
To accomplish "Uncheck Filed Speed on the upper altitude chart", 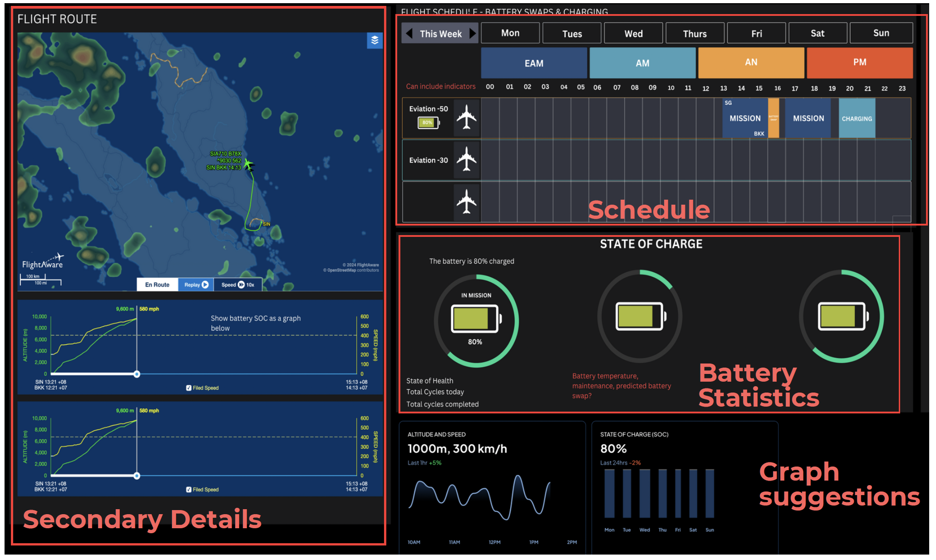I will [x=189, y=388].
